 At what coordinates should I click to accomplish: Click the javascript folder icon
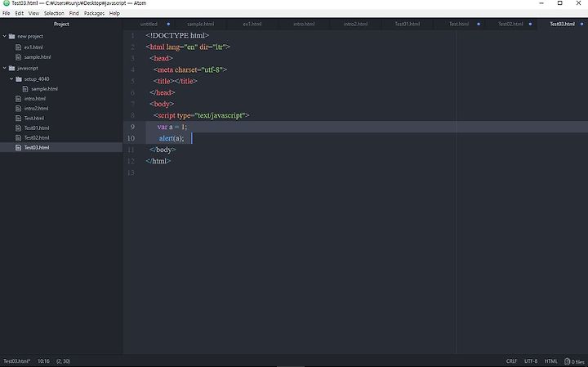click(x=12, y=69)
